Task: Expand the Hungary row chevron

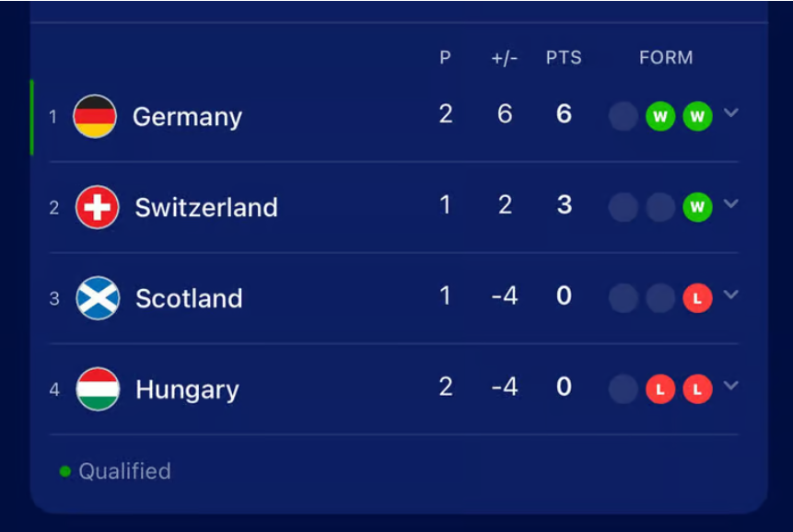Action: pyautogui.click(x=730, y=385)
